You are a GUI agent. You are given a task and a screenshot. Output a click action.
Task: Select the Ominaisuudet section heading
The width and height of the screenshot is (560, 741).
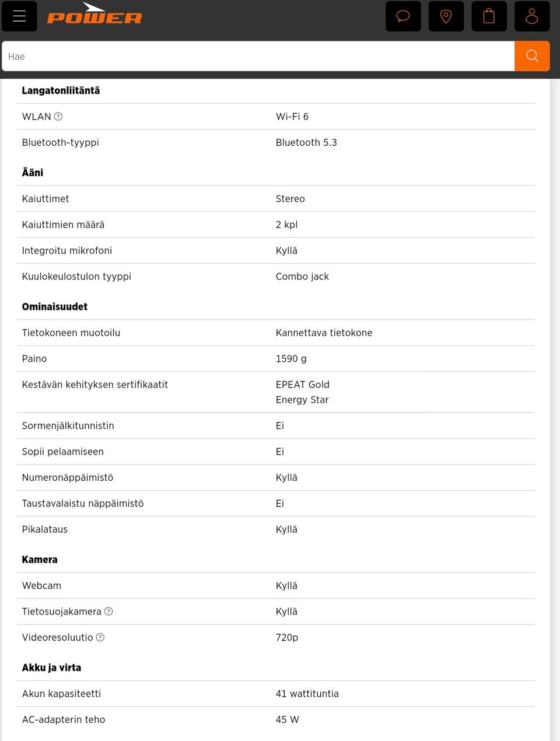pyautogui.click(x=55, y=306)
